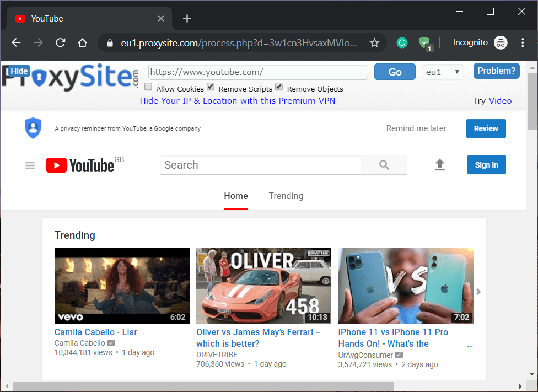This screenshot has height=392, width=538.
Task: Click the Sign in button
Action: pyautogui.click(x=486, y=165)
